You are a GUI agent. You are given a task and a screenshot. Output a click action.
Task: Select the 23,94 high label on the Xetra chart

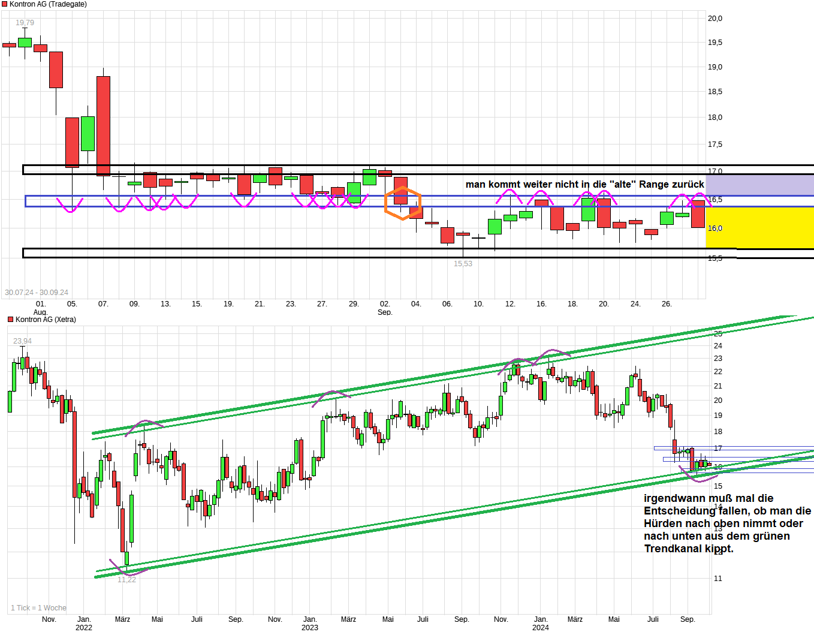(x=23, y=341)
